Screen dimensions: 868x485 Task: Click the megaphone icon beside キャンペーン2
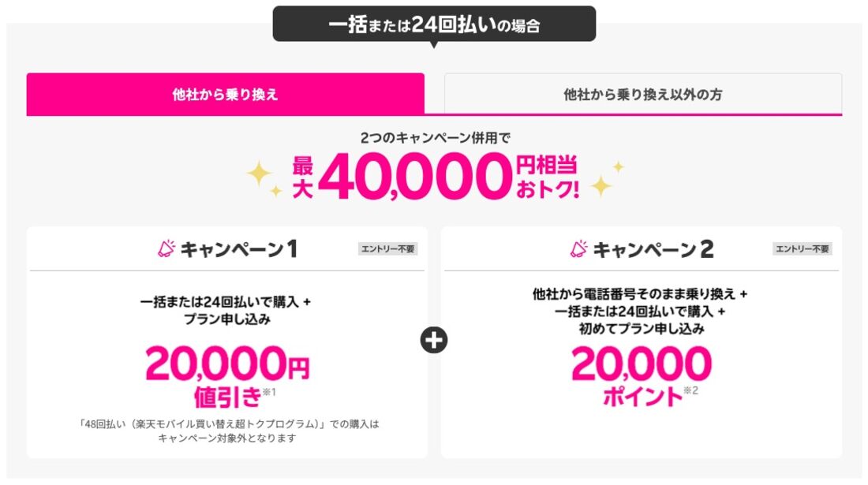(x=578, y=249)
